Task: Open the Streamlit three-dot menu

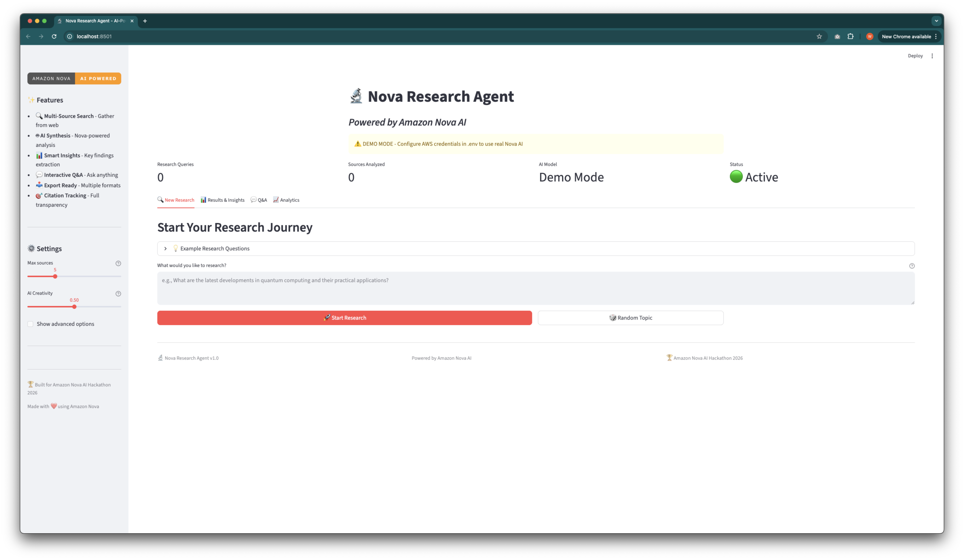Action: tap(932, 56)
